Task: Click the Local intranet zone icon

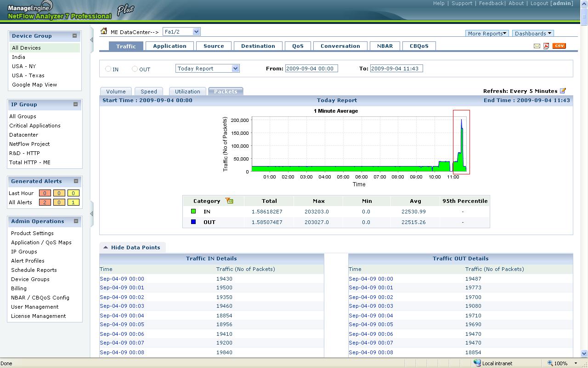Action: [477, 363]
